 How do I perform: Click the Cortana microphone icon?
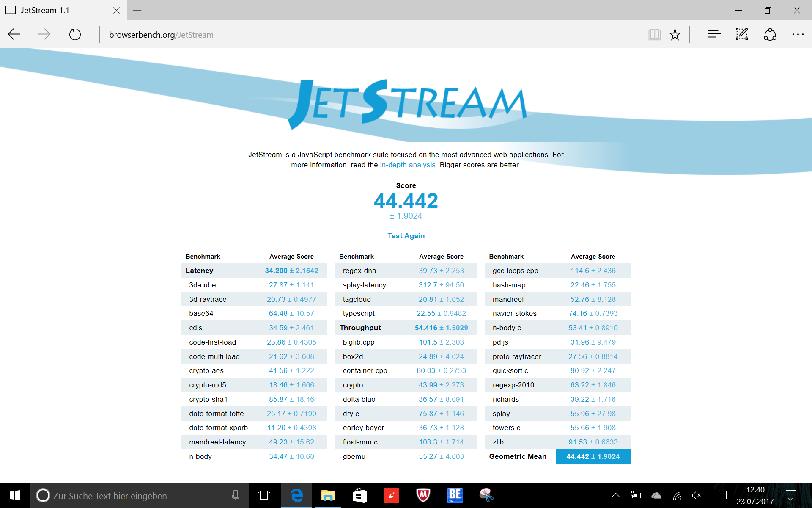[236, 495]
